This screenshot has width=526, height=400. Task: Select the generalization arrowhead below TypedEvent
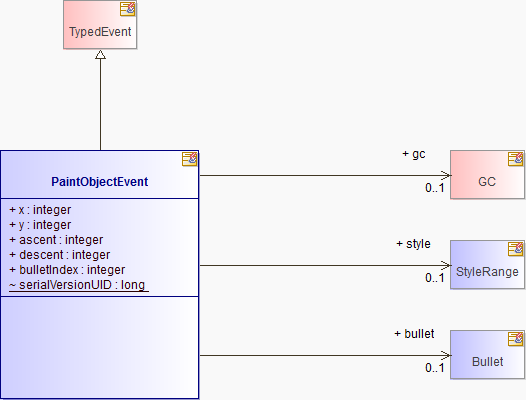point(100,55)
